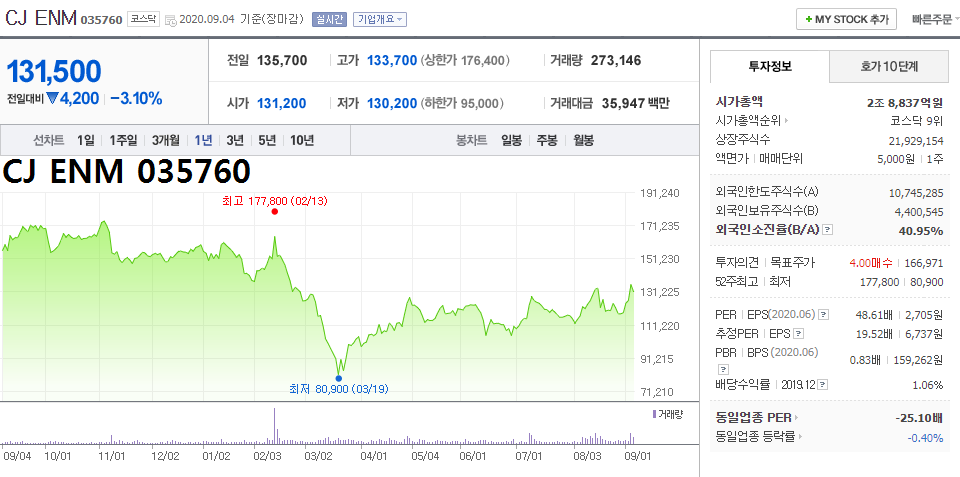Click the MY STOCK 추가 button
This screenshot has height=477, width=960.
(846, 19)
